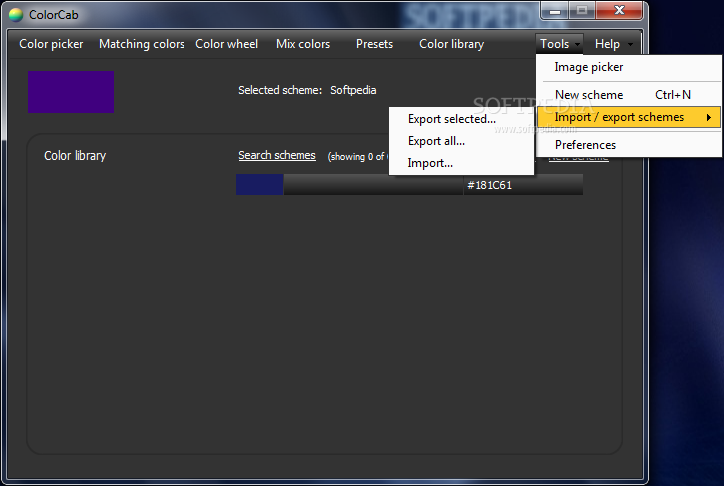Click the #181C61 hex value
The height and width of the screenshot is (486, 724).
(489, 185)
